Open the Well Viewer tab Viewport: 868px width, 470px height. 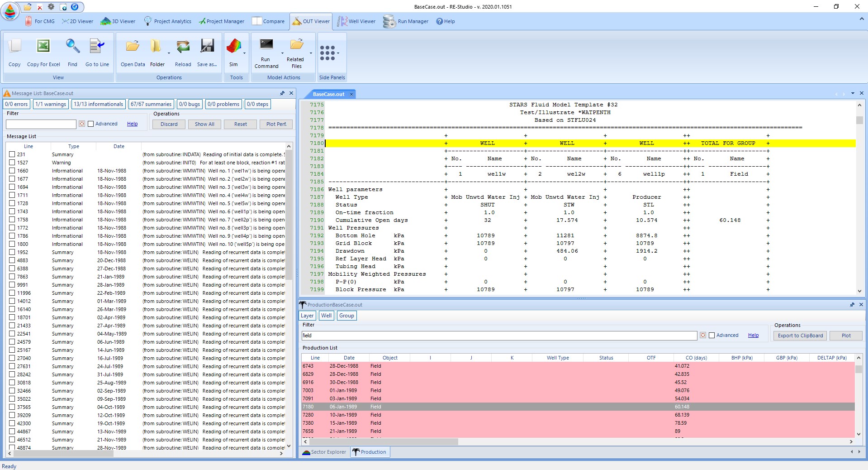357,21
